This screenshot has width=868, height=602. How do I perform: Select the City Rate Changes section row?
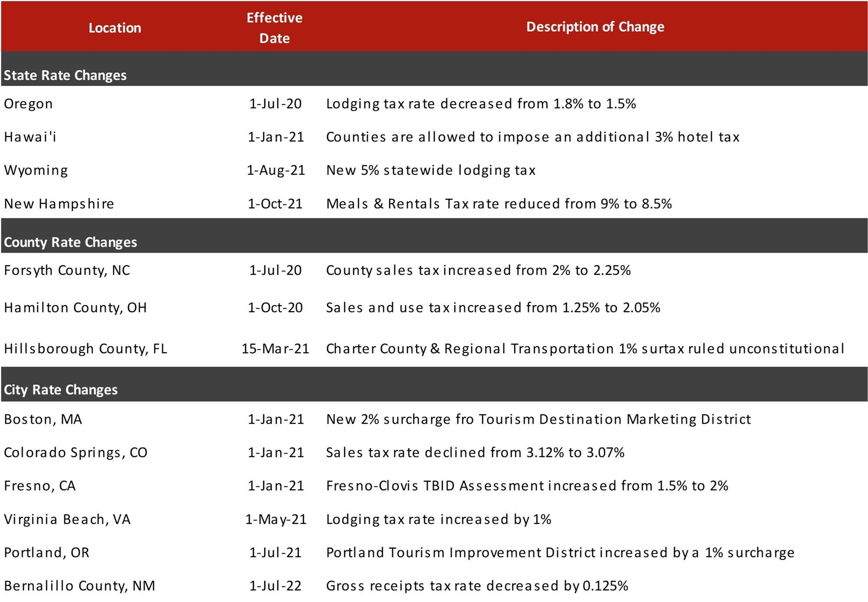pyautogui.click(x=434, y=384)
